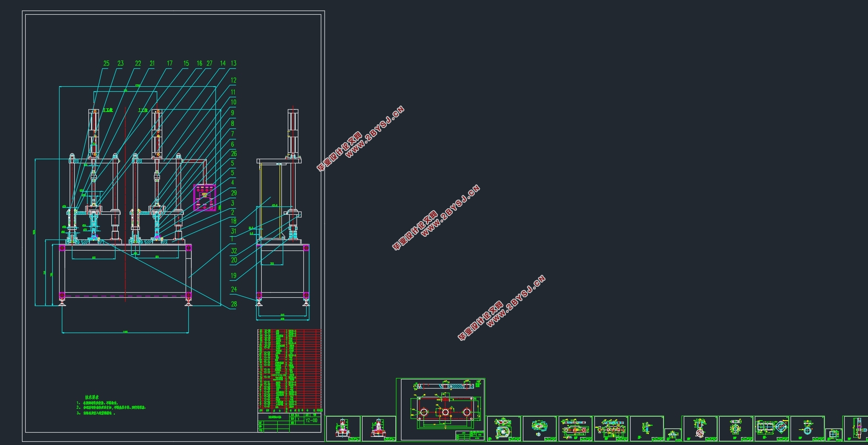The image size is (868, 445).
Task: Click the magenta control panel box
Action: 204,197
